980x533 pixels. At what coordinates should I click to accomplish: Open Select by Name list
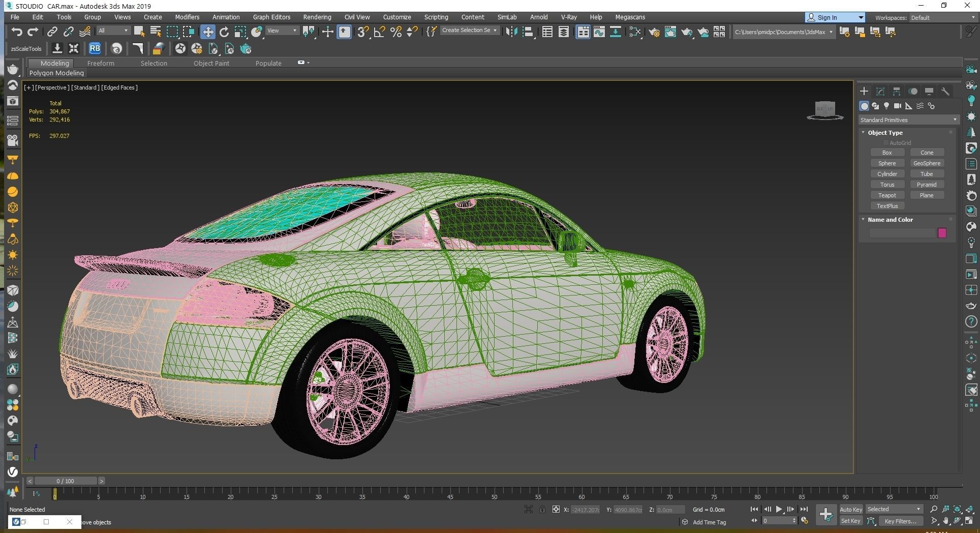156,32
